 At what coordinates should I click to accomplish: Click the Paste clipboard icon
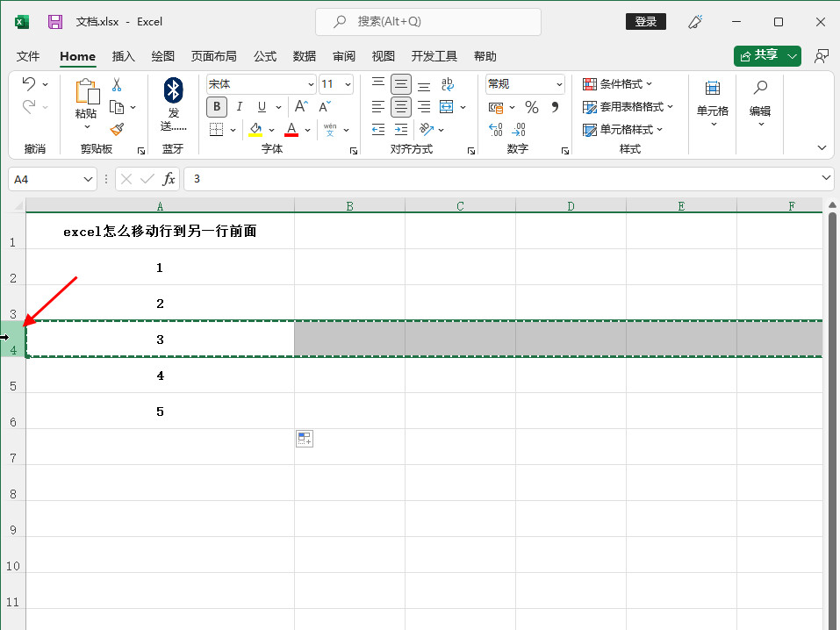coord(87,91)
